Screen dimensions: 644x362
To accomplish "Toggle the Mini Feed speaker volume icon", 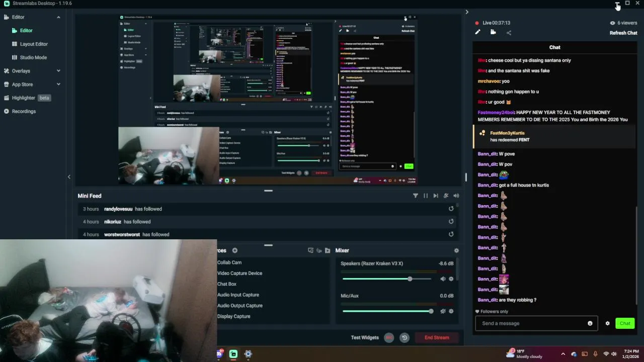I will coord(456,196).
